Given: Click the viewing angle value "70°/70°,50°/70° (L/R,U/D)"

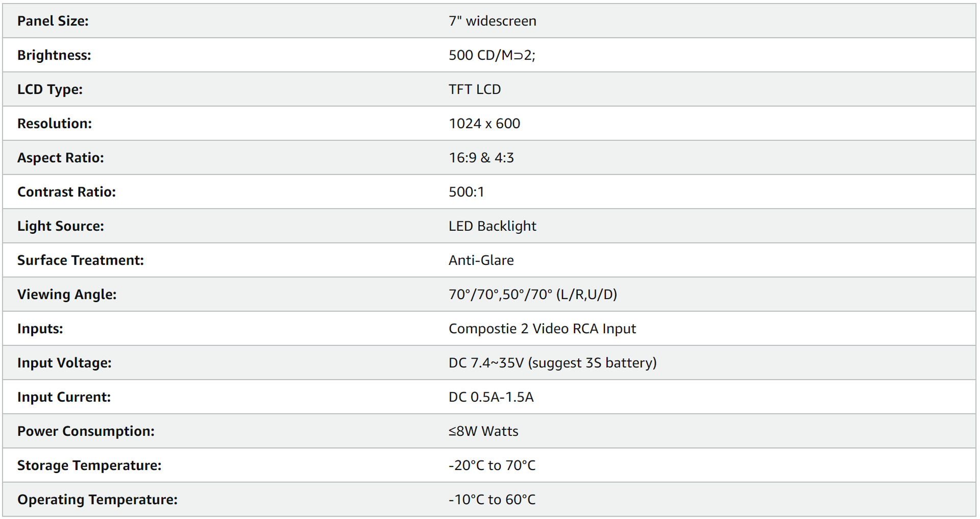Looking at the screenshot, I should [x=532, y=294].
